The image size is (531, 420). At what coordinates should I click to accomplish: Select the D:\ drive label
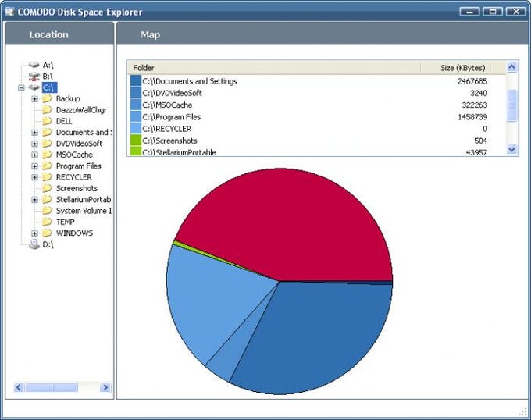(x=48, y=244)
